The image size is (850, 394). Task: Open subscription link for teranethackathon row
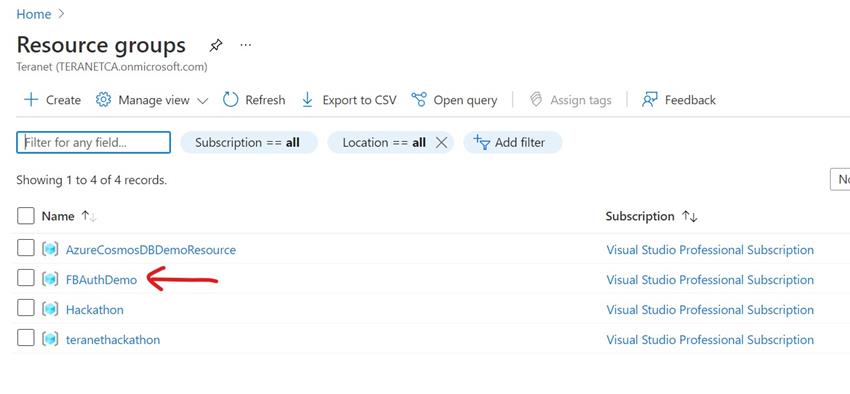point(710,340)
